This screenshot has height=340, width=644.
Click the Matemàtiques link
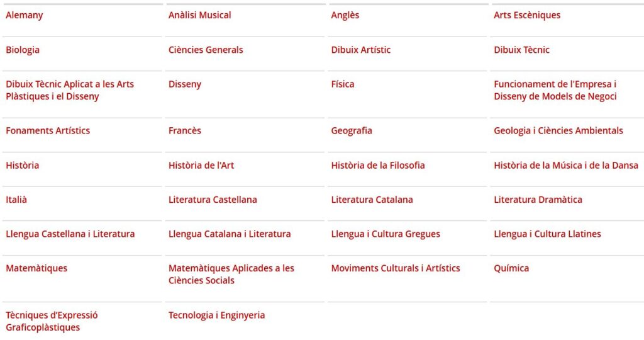point(36,268)
